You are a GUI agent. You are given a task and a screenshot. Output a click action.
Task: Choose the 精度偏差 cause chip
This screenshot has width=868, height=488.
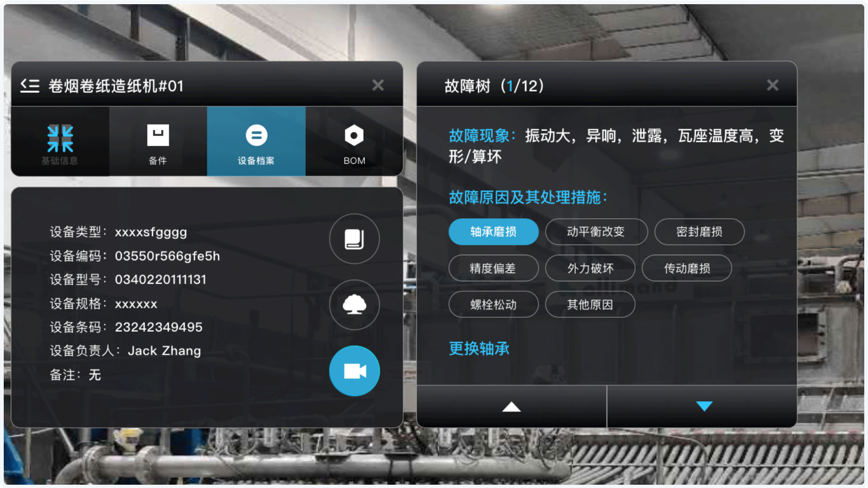(494, 268)
